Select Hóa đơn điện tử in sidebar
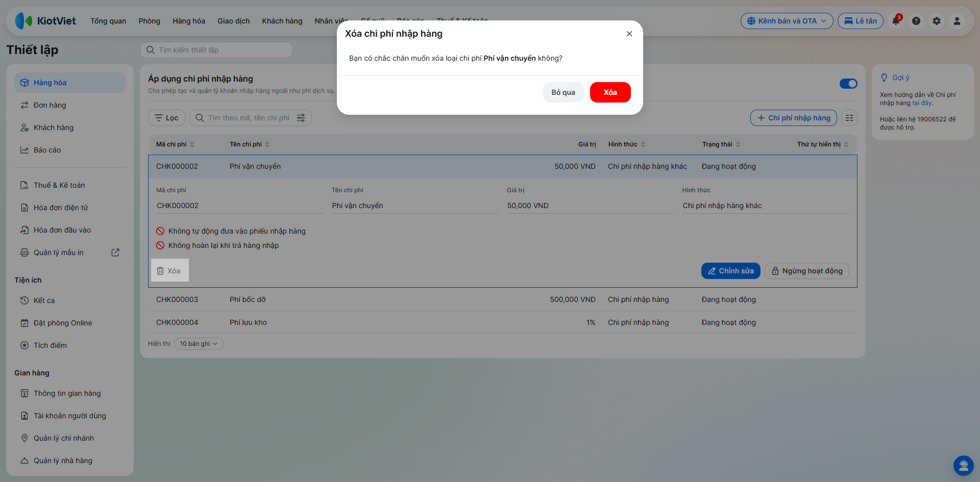The height and width of the screenshot is (482, 980). click(70, 208)
